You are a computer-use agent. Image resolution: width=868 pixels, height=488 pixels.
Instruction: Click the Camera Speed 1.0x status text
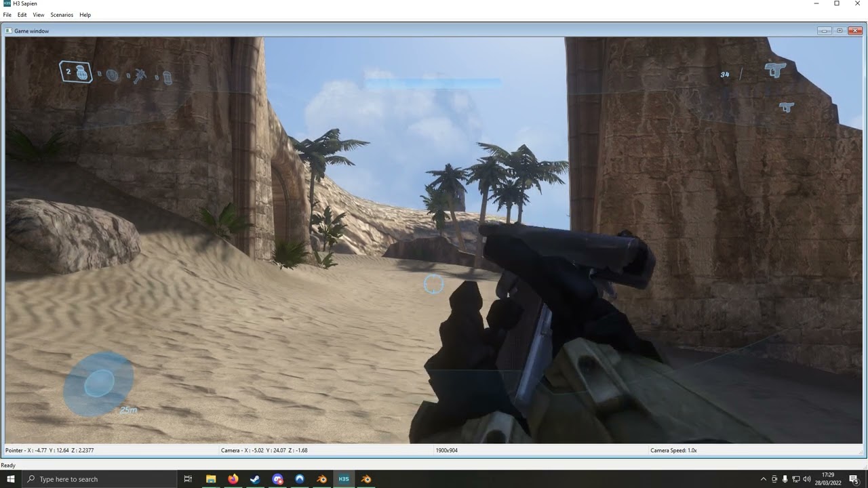pyautogui.click(x=673, y=450)
